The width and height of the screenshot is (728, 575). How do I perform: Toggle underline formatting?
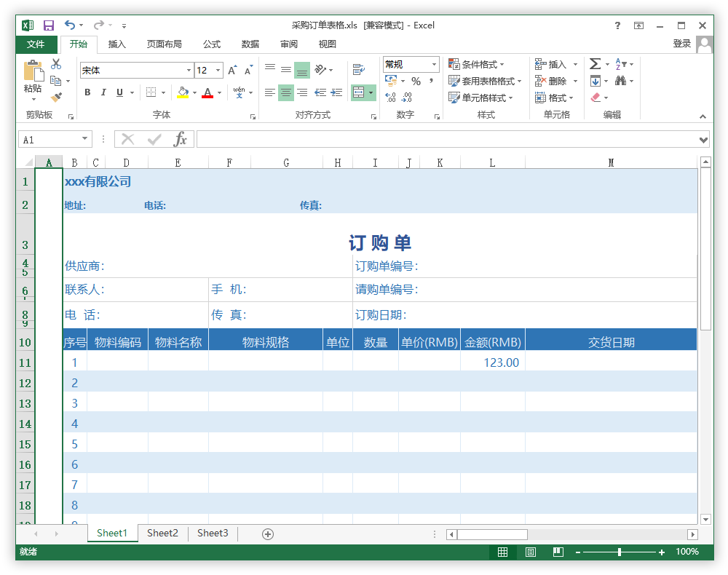(120, 92)
